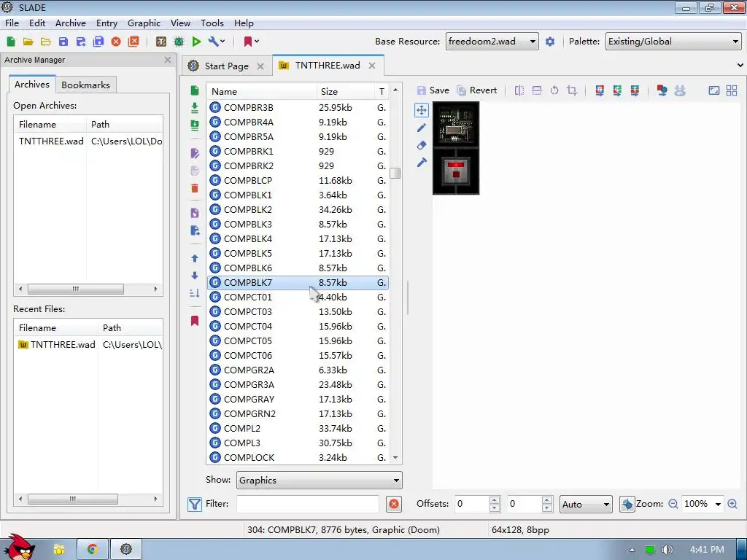Click the Crop graphic icon
Screen dimensions: 747x560
572,90
